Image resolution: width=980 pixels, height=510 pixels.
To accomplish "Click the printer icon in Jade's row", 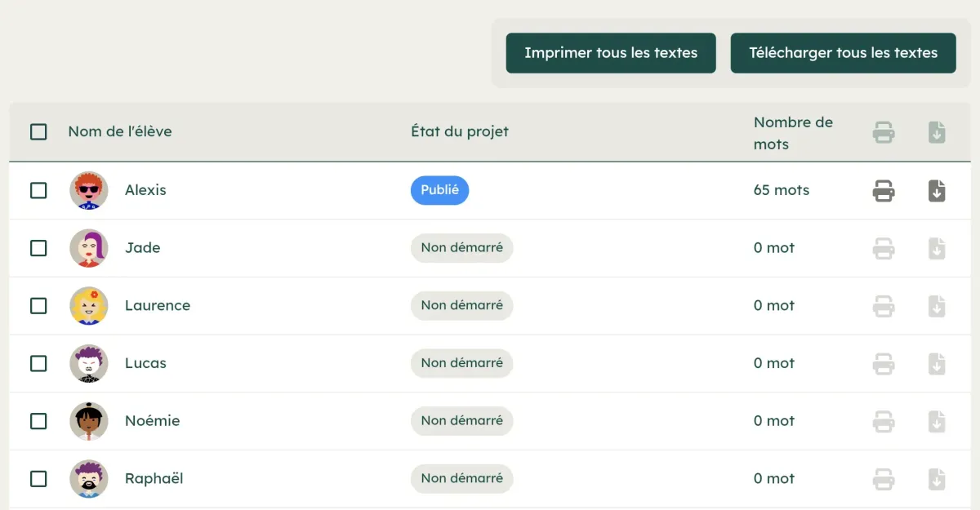I will coord(884,248).
